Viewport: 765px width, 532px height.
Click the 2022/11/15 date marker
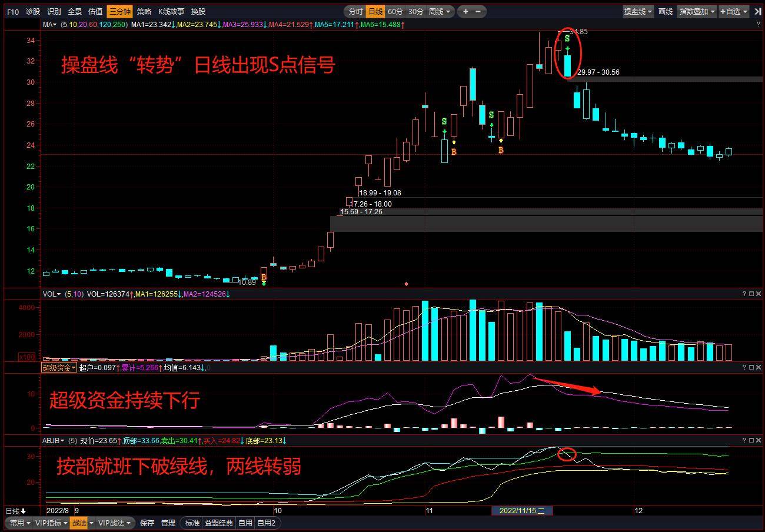[522, 511]
